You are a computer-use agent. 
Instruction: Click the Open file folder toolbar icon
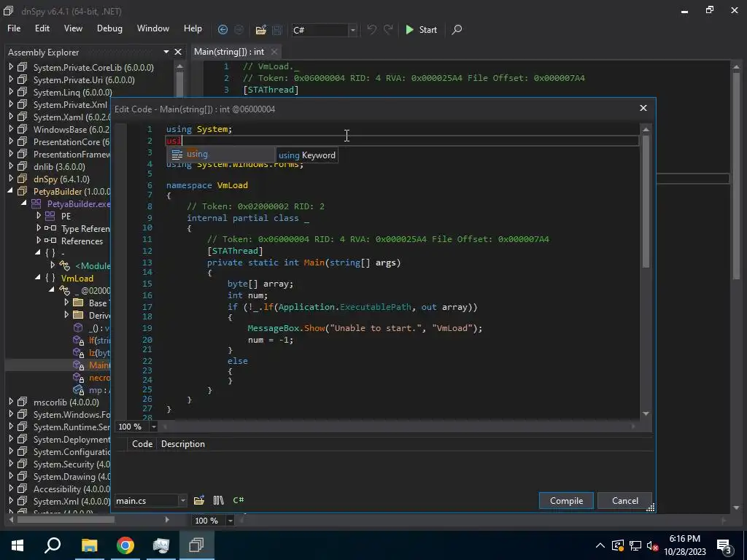point(260,29)
